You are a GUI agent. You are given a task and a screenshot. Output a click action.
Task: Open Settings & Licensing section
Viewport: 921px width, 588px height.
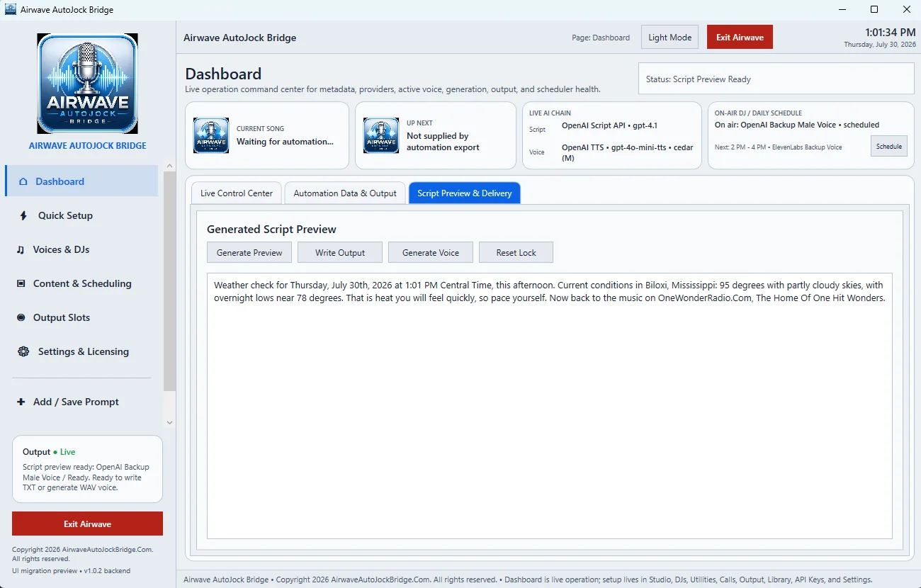[81, 351]
